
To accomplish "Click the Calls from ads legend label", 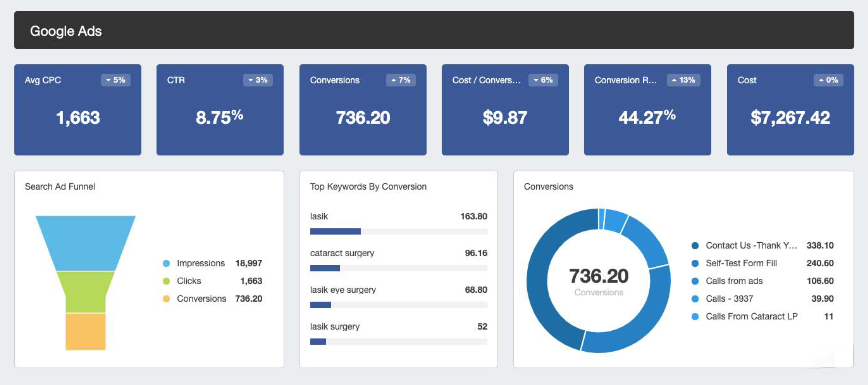I will (734, 281).
